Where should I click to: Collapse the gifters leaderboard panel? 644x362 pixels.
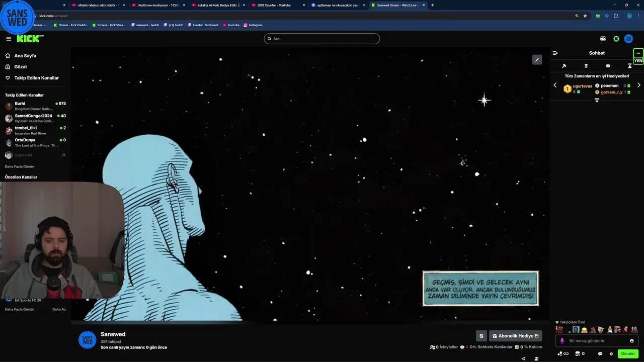pos(597,100)
